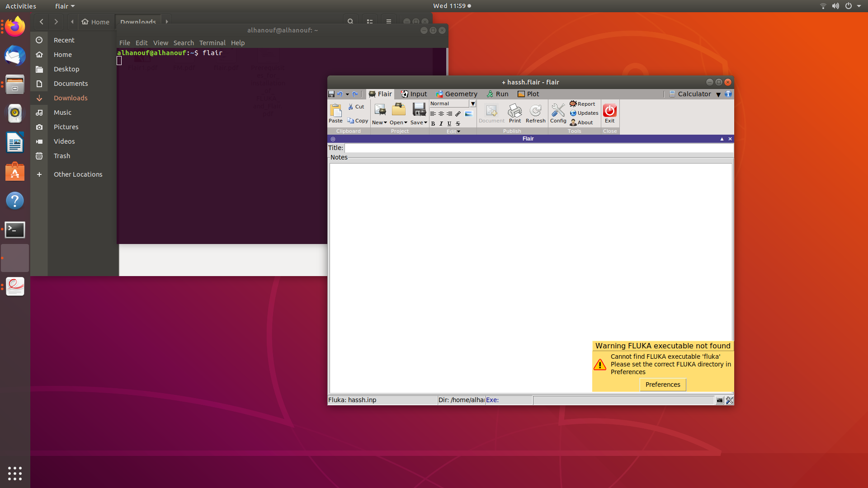868x488 pixels.
Task: Click the blue redo arrow in flair
Action: [355, 94]
